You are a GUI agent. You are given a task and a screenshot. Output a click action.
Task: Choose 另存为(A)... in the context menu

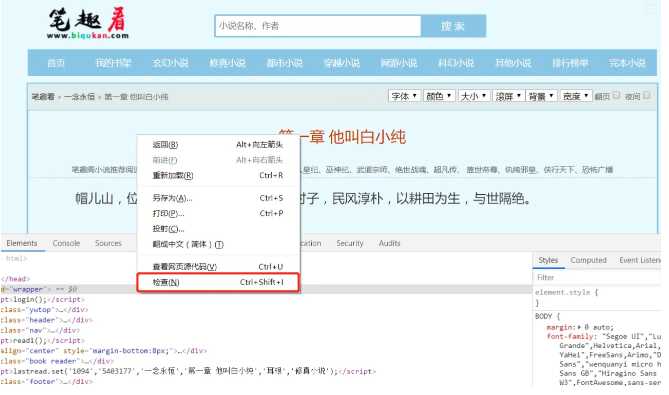pos(218,198)
